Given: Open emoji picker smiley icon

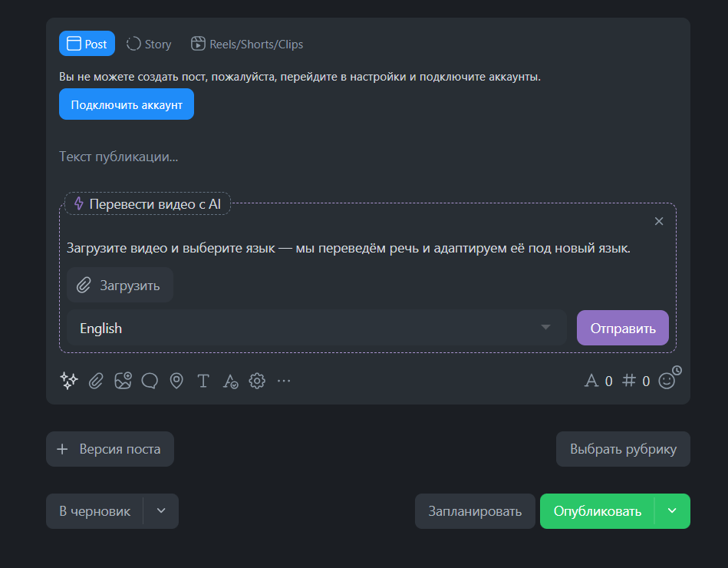Looking at the screenshot, I should point(667,381).
